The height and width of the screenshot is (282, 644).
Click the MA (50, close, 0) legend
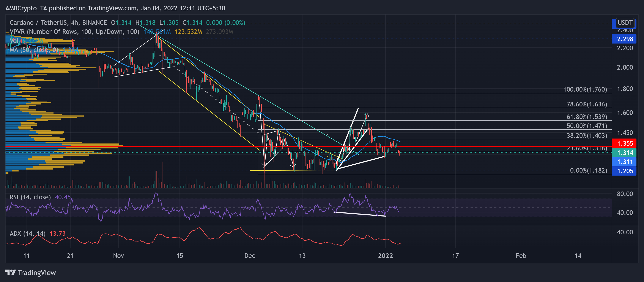(34, 50)
